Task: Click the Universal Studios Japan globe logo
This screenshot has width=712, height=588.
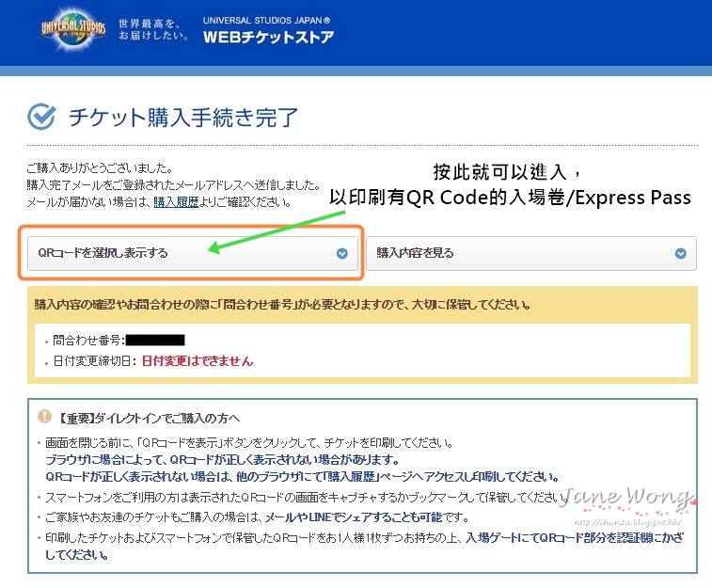Action: pyautogui.click(x=73, y=29)
